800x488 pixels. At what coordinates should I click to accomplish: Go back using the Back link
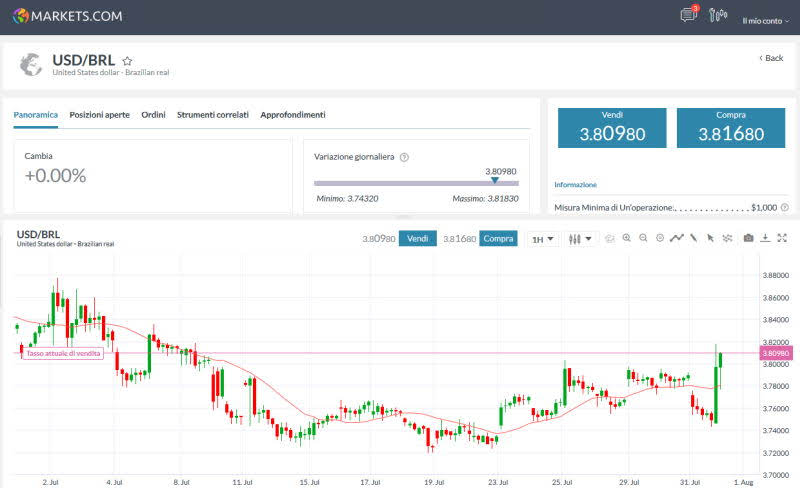tap(771, 58)
